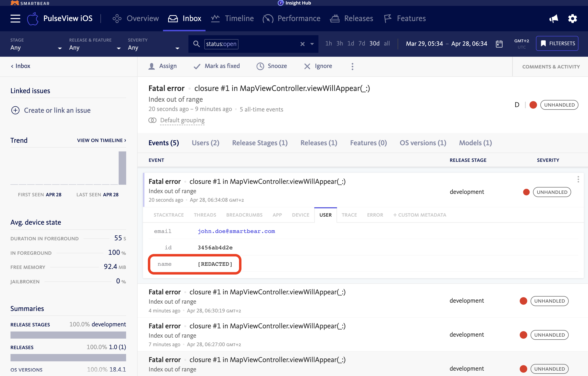This screenshot has width=588, height=376.
Task: Switch to OS versions (1) tab
Action: (423, 143)
